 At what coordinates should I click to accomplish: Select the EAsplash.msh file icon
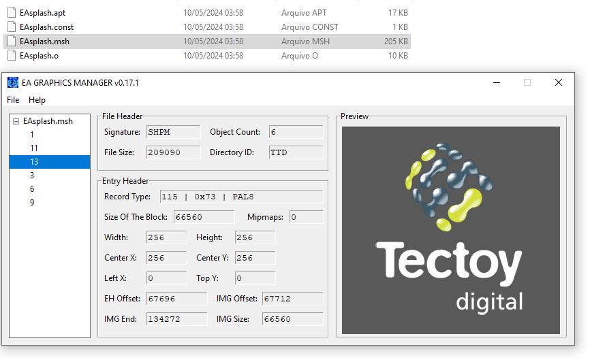(11, 41)
